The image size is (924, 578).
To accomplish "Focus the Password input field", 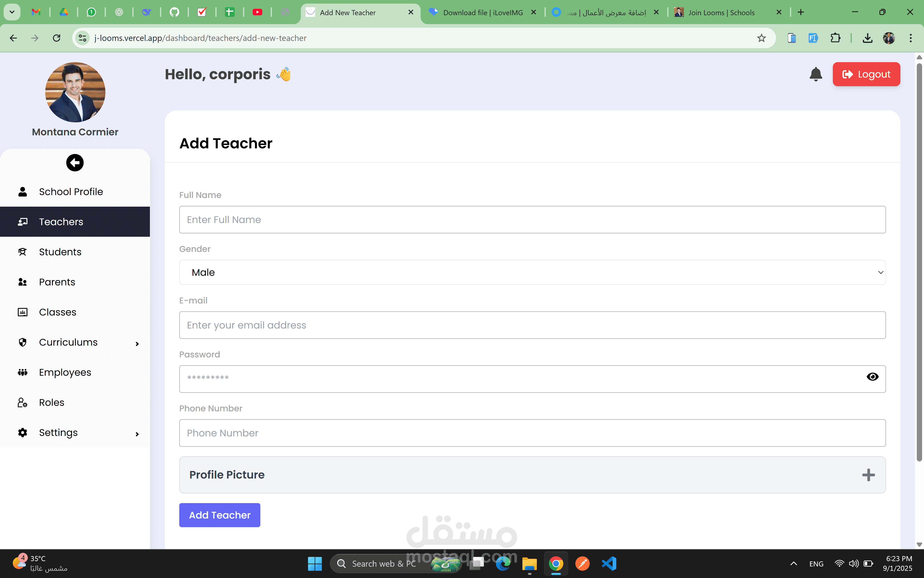I will coord(532,379).
